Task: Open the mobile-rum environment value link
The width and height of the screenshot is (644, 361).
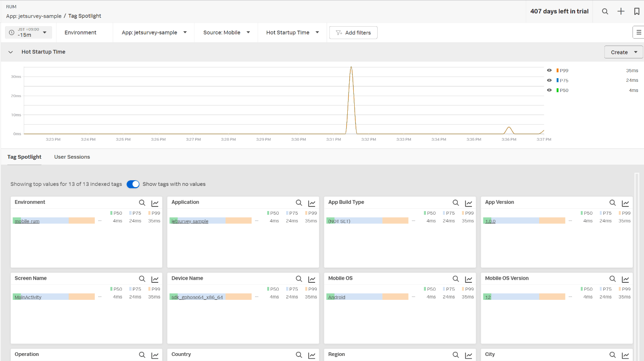Action: click(27, 221)
